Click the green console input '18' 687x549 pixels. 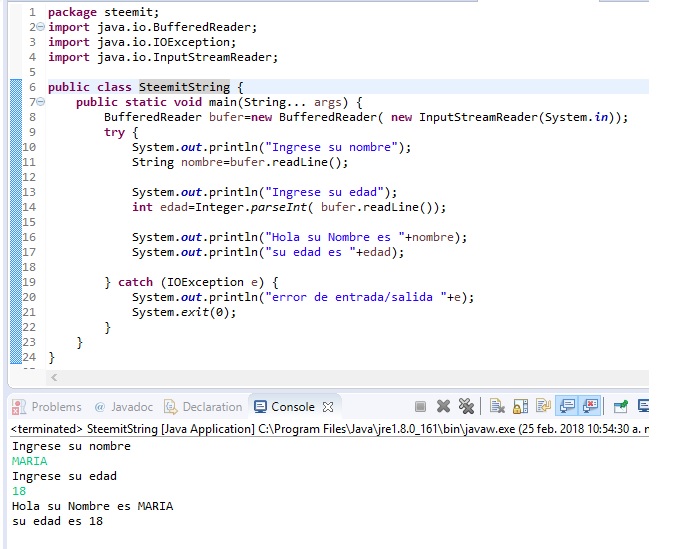tap(19, 491)
